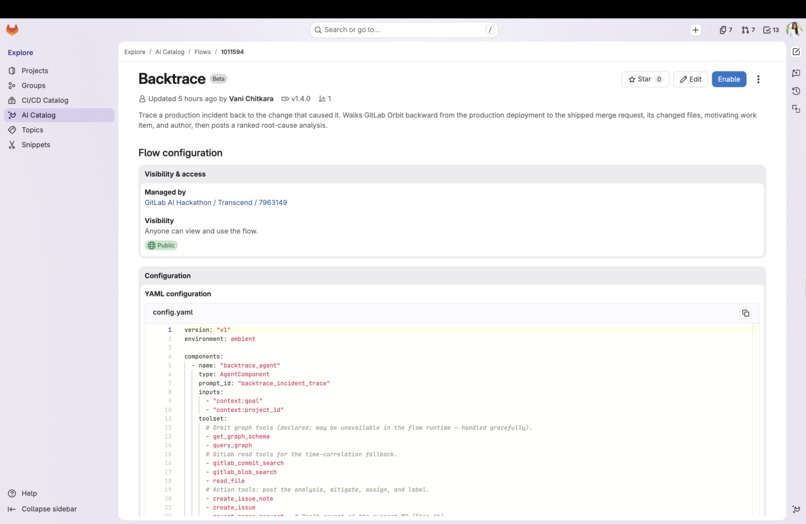This screenshot has width=806, height=524.
Task: Open Vani Chitkara's profile link
Action: 251,99
